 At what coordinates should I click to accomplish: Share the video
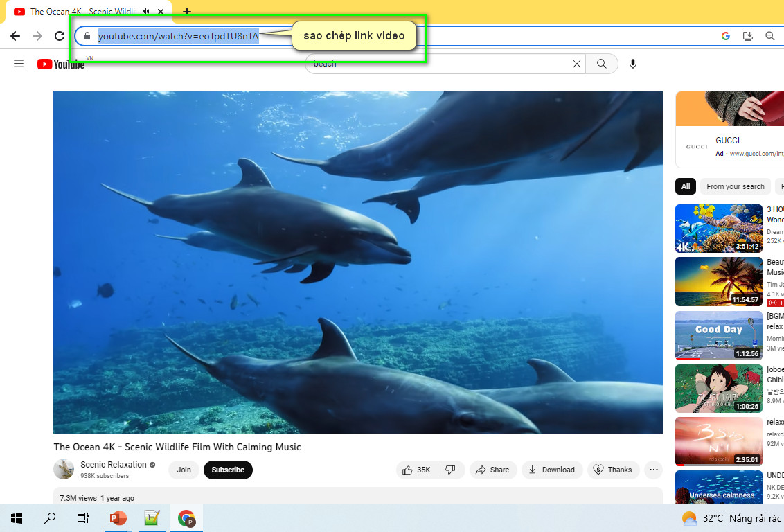(x=492, y=470)
